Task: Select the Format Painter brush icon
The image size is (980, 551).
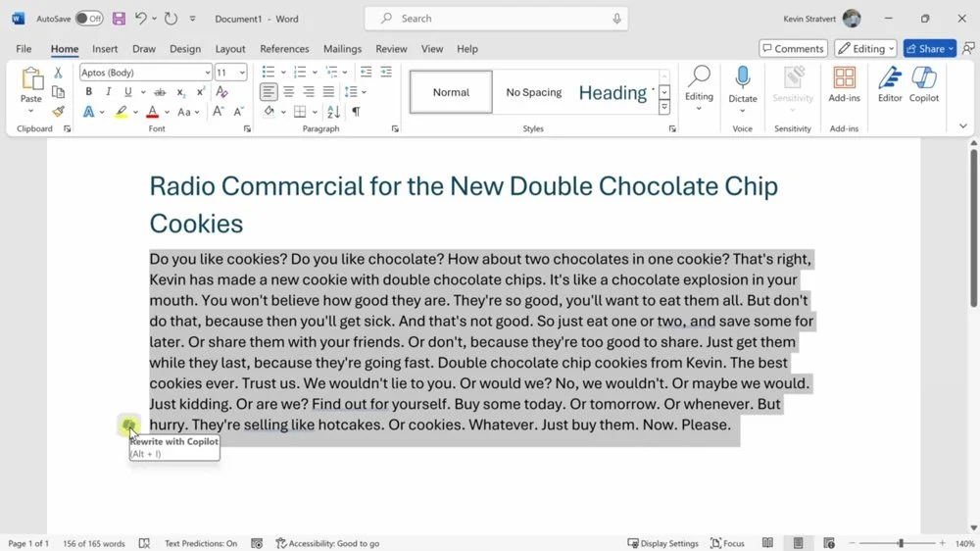Action: coord(59,112)
